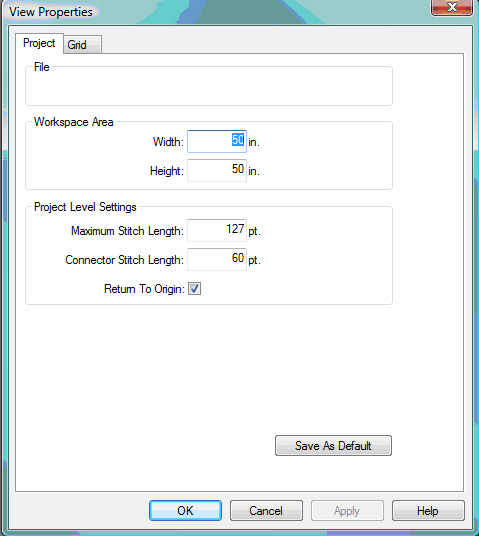Select the Project tab

[x=39, y=43]
